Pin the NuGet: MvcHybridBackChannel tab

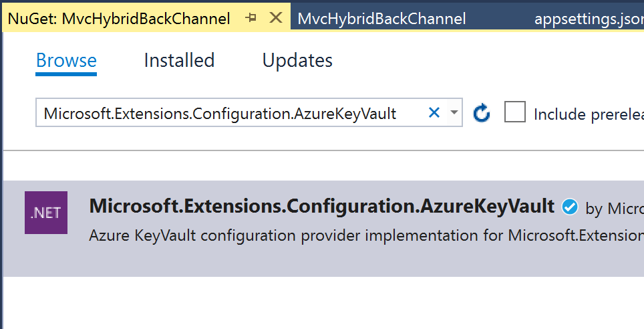tap(251, 18)
